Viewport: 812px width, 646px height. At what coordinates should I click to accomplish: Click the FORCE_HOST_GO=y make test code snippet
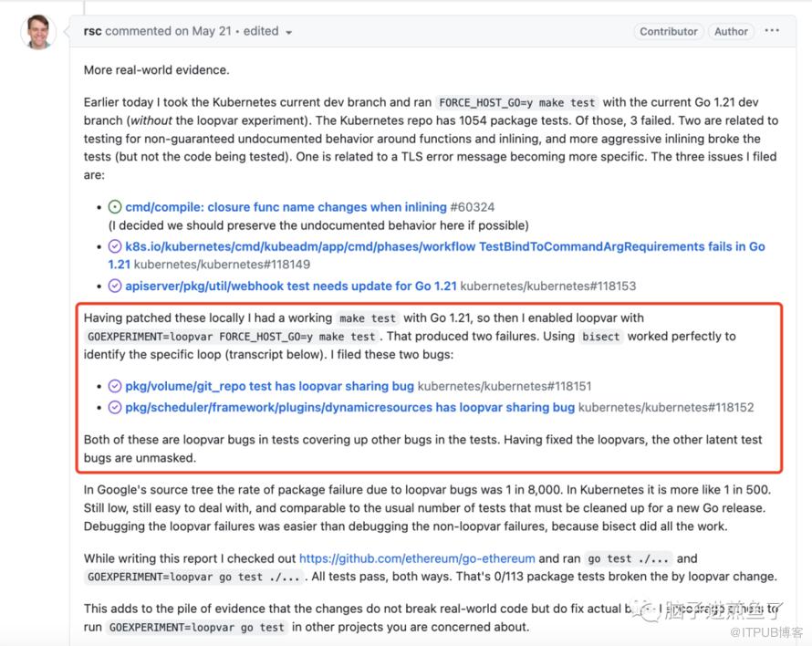coord(516,102)
